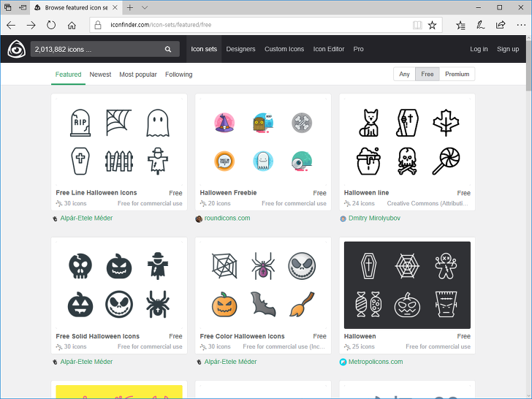This screenshot has width=532, height=399.
Task: Switch to the Most popular tab
Action: (138, 75)
